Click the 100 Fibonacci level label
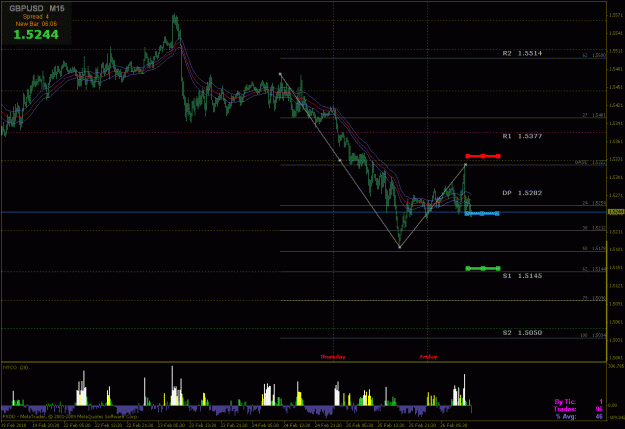 click(593, 335)
